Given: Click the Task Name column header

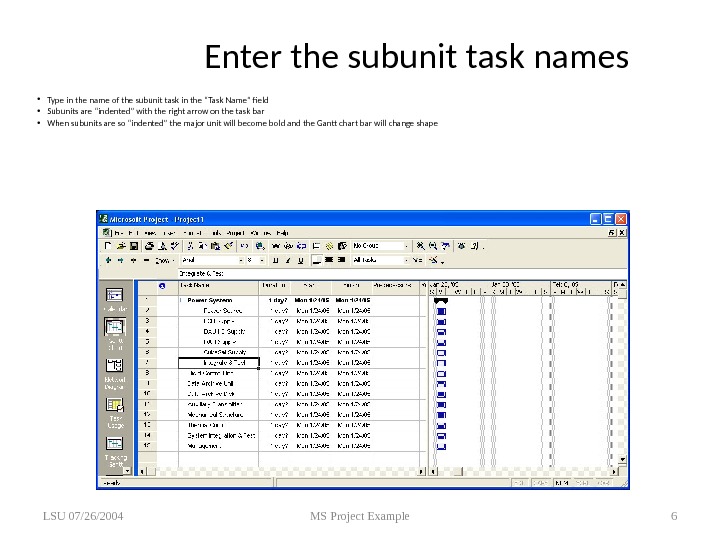Looking at the screenshot, I should tap(218, 286).
